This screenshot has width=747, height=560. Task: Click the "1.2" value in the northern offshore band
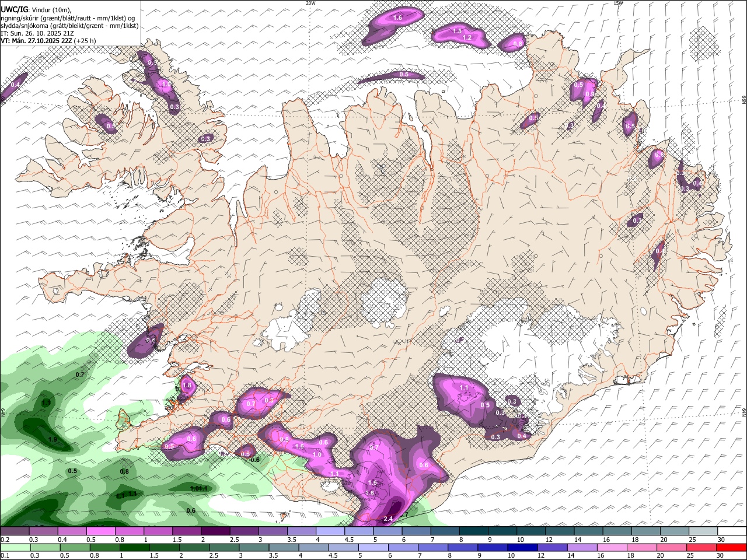point(467,37)
